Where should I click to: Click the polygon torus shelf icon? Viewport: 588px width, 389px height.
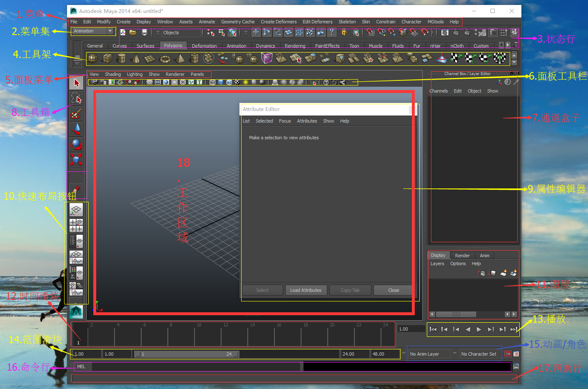(x=165, y=58)
